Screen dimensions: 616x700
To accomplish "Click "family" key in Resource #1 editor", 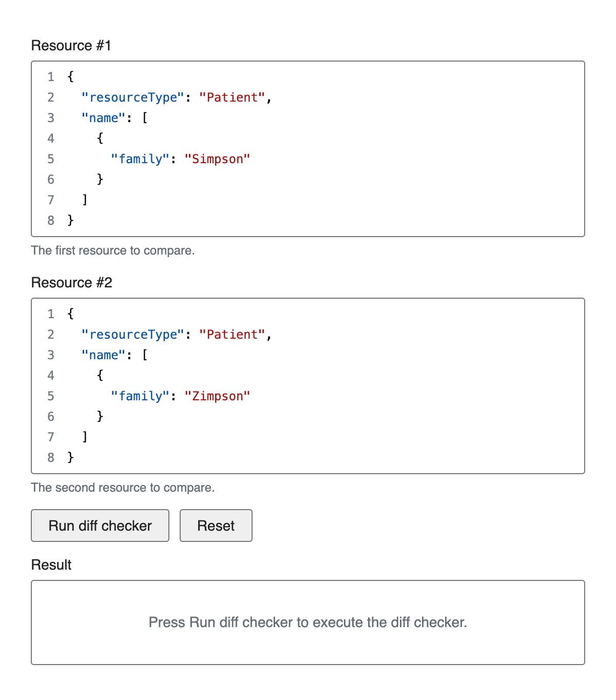I will click(140, 159).
